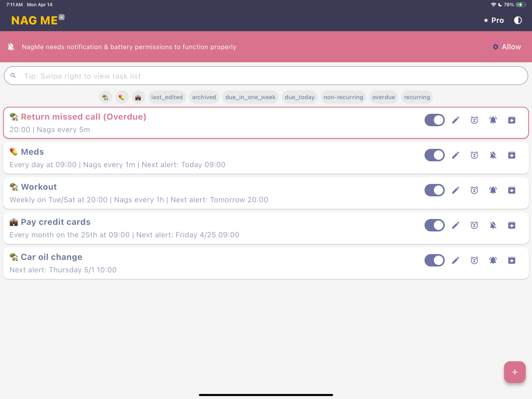Focus the task search field
Viewport: 532px width, 399px height.
point(266,76)
